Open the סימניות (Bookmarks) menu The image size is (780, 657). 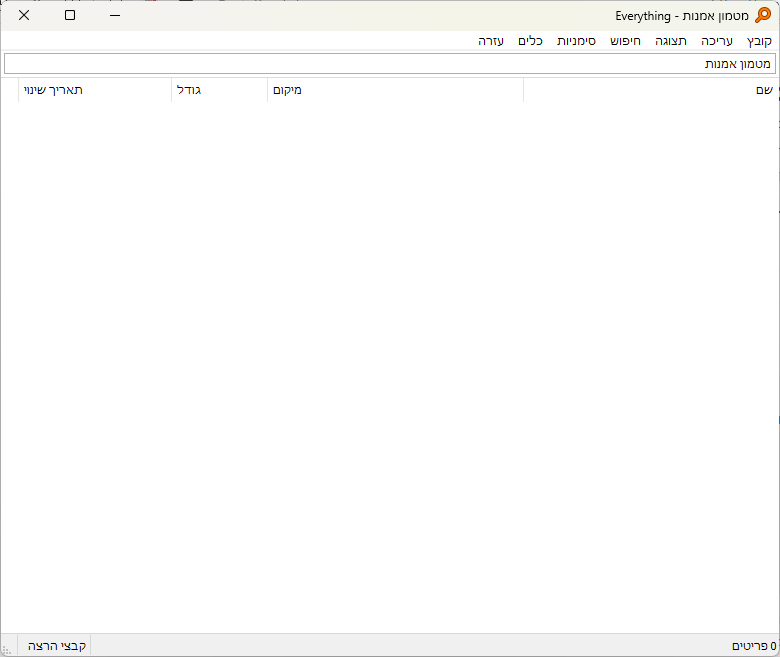coord(576,41)
